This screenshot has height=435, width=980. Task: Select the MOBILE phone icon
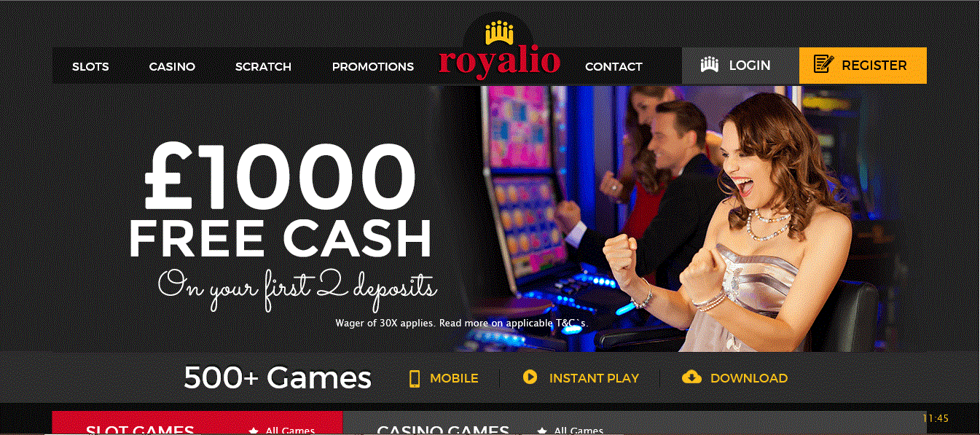point(415,378)
